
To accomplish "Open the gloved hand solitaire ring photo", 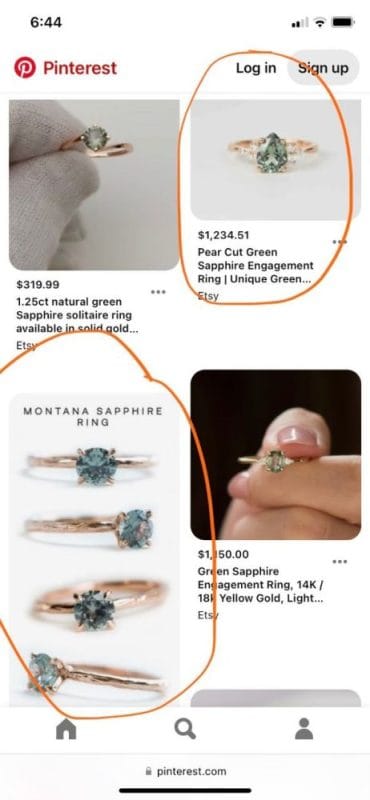I will click(94, 185).
